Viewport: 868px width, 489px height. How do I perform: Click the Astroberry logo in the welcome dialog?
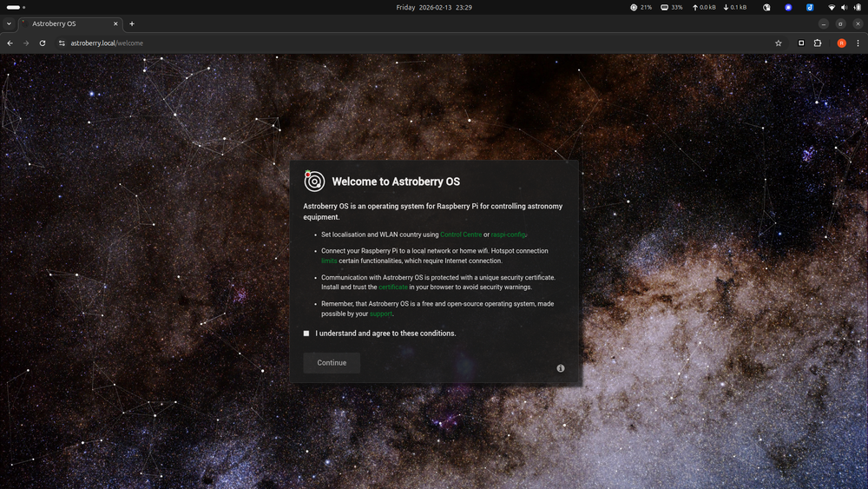tap(313, 181)
